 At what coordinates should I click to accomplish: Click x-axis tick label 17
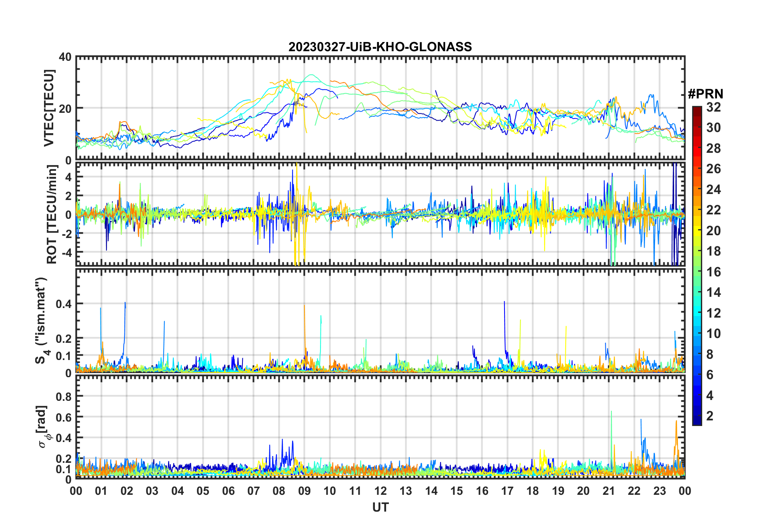coord(507,491)
